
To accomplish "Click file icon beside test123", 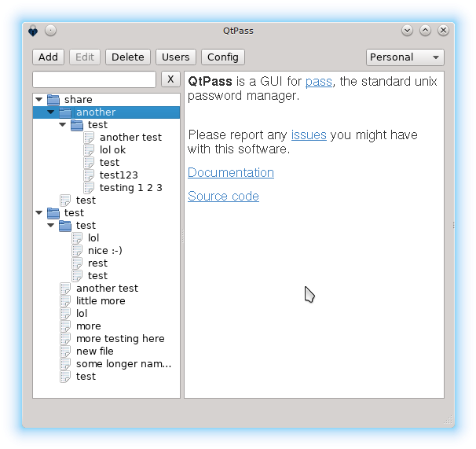I will (x=89, y=175).
